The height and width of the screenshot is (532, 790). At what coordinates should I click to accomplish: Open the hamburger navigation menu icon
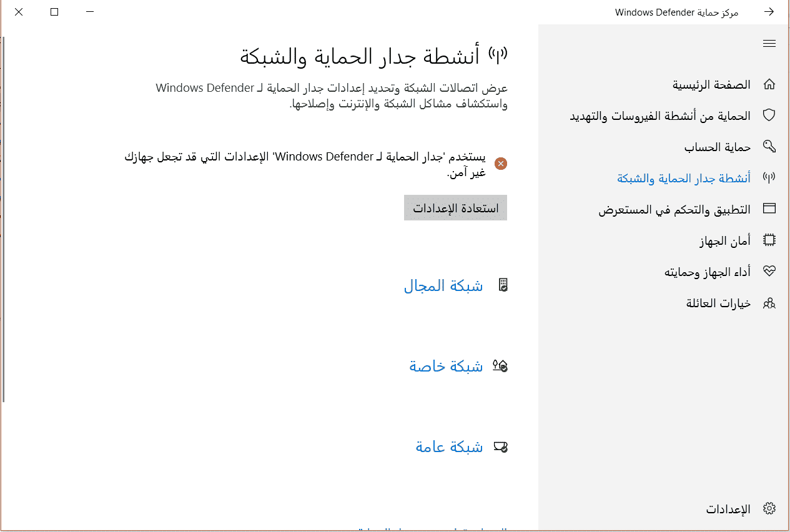pyautogui.click(x=769, y=43)
